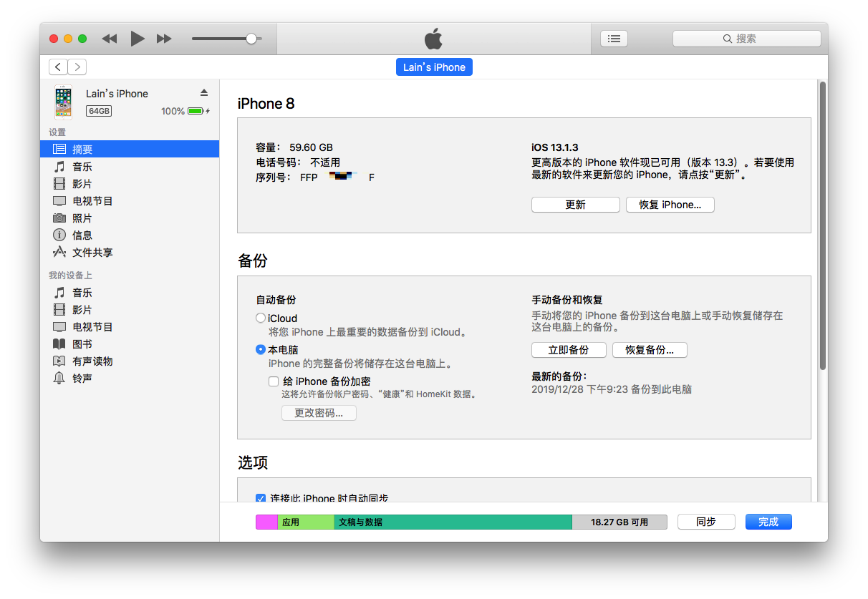Click the volume slider knob
Image resolution: width=868 pixels, height=599 pixels.
pos(251,39)
